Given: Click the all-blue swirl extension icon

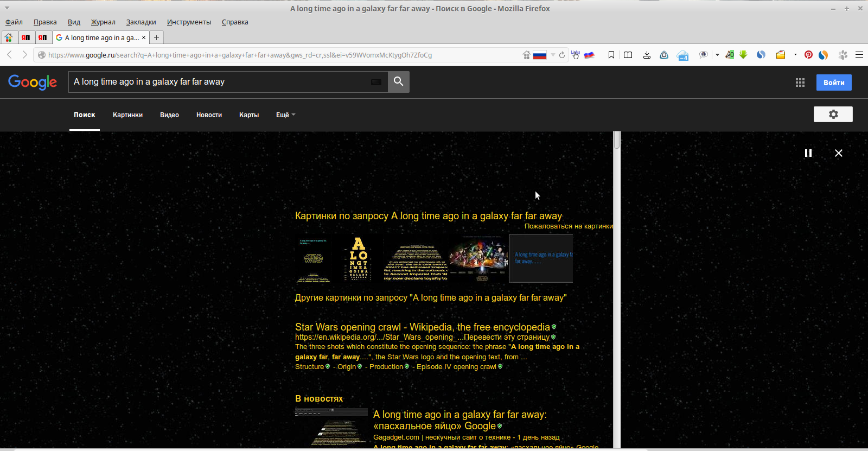Looking at the screenshot, I should pyautogui.click(x=761, y=55).
